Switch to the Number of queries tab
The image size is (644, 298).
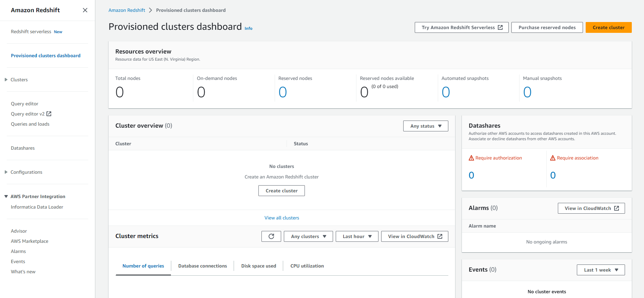pyautogui.click(x=143, y=266)
